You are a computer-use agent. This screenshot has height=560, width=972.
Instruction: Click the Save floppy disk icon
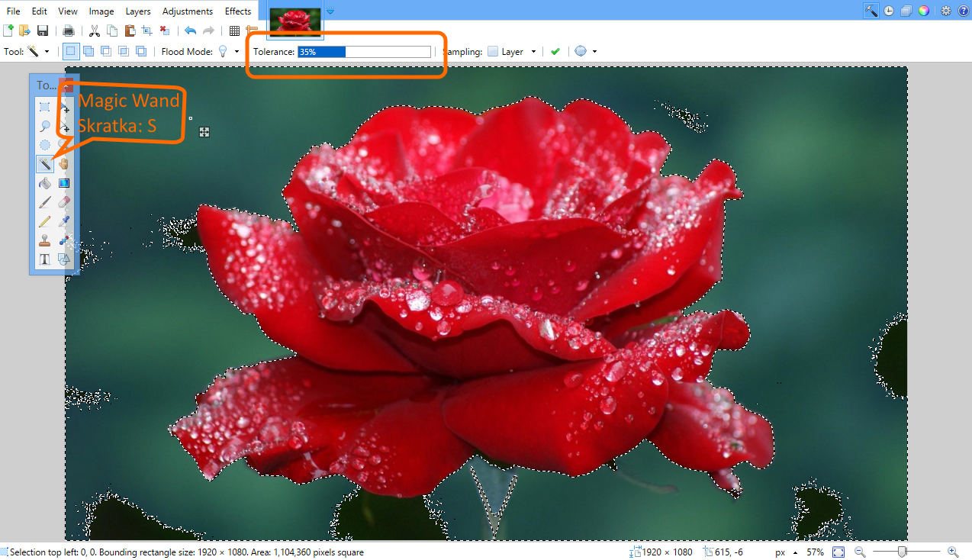[x=43, y=31]
